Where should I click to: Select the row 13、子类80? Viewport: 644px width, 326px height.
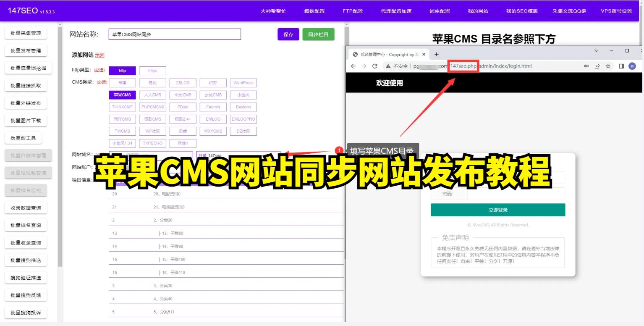pos(226,233)
